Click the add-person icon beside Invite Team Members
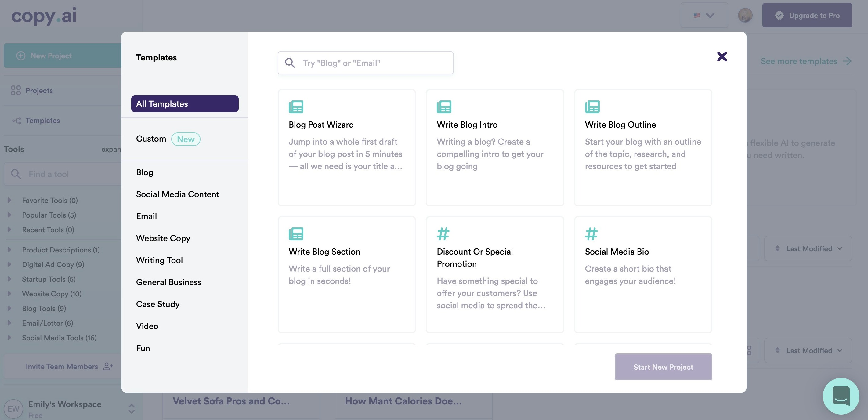Screen dimensions: 868x420 coord(108,366)
